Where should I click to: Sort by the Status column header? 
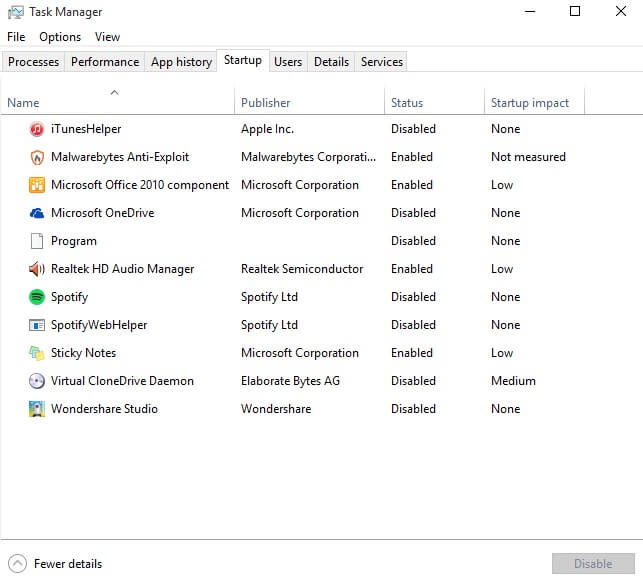[x=407, y=103]
